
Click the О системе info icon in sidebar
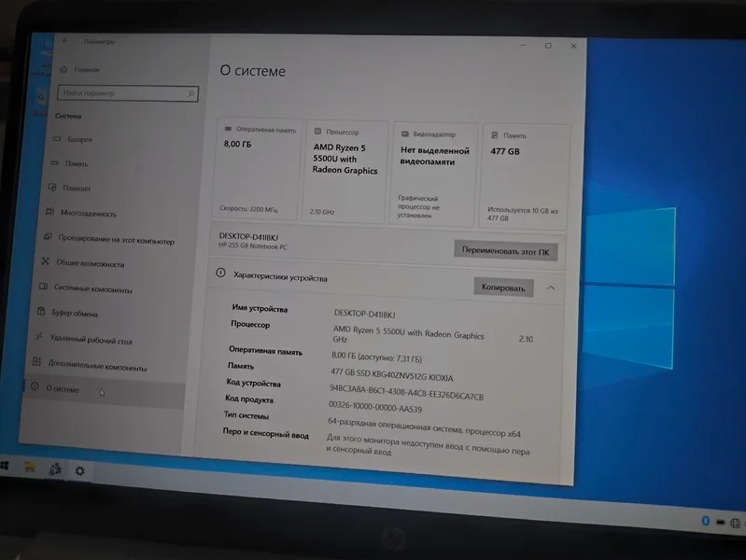pos(35,386)
